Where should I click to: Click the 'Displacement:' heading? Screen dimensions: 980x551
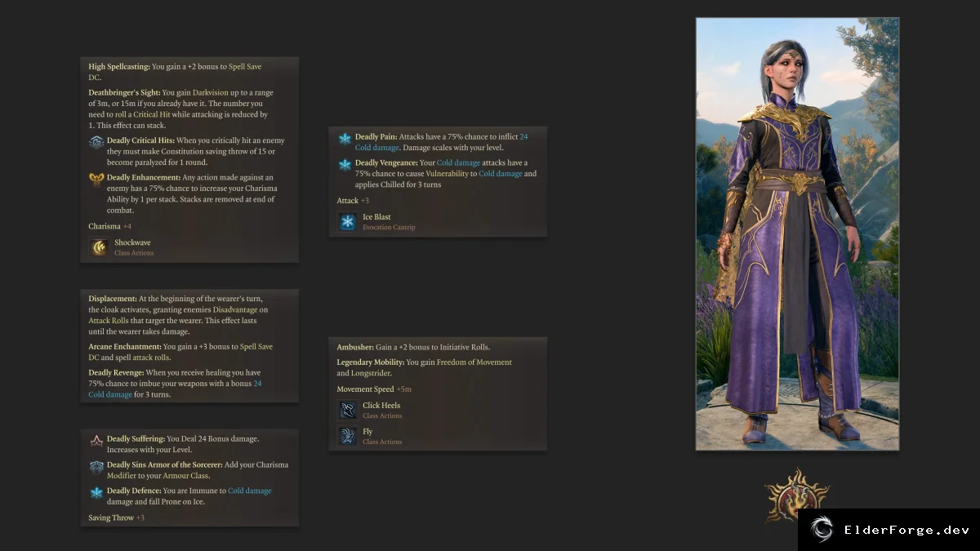(x=113, y=299)
